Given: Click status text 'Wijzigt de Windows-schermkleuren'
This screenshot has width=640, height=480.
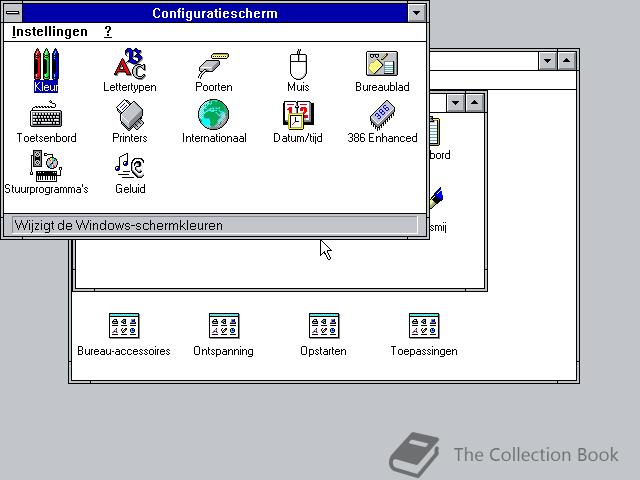Looking at the screenshot, I should pos(118,225).
